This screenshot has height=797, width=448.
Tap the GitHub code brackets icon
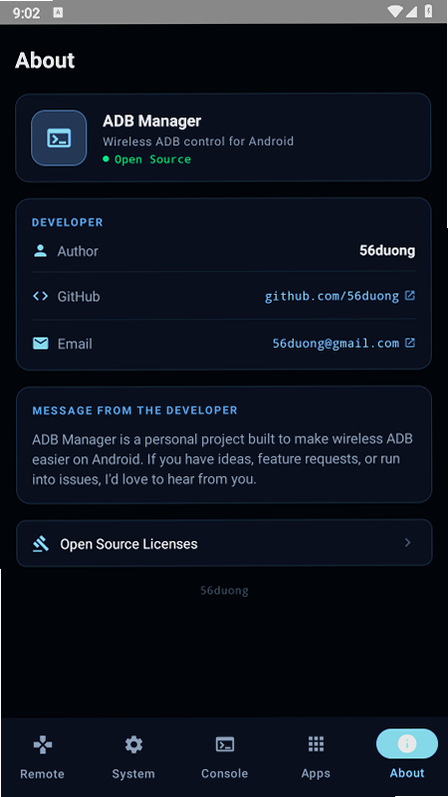[x=40, y=296]
